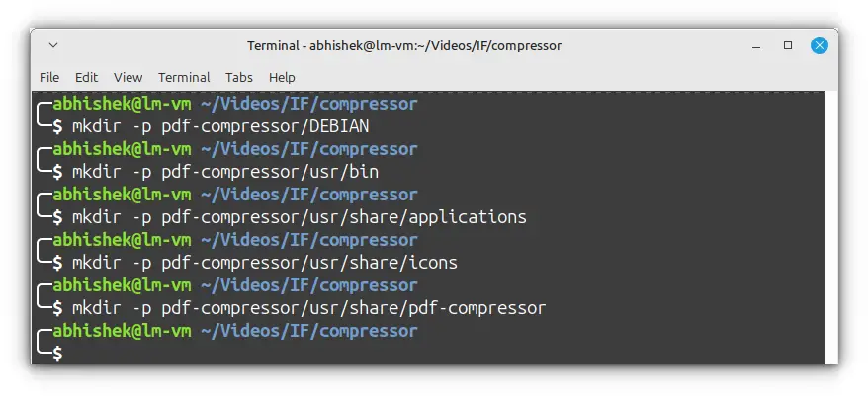Close the terminal with the blue X
The image size is (868, 396).
820,45
